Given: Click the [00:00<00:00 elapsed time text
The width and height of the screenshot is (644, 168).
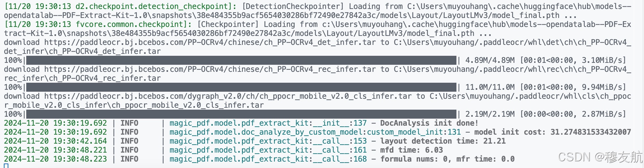Looking at the screenshot, I should tap(547, 114).
